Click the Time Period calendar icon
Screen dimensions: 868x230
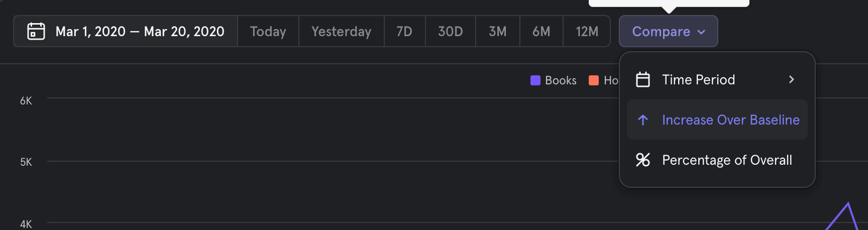[643, 79]
